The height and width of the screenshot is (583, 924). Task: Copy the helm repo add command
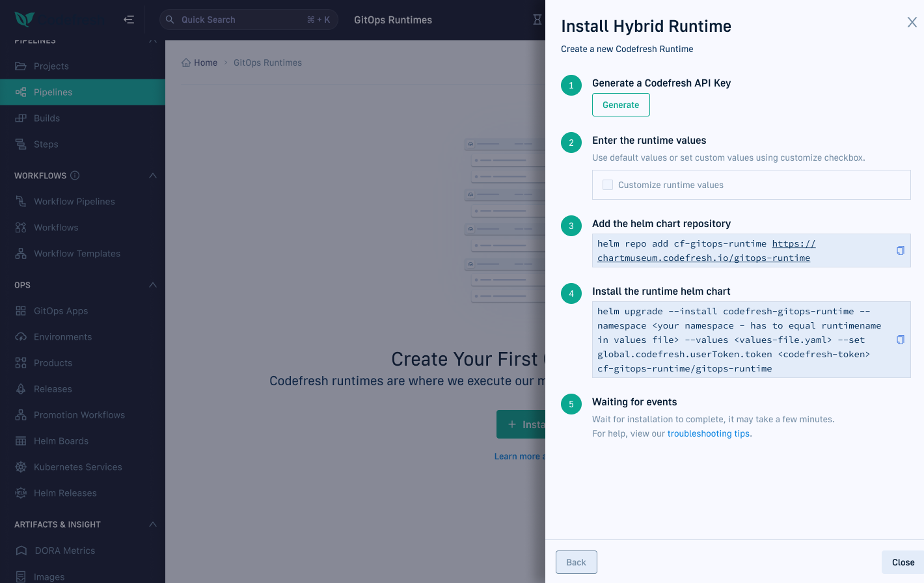(901, 251)
